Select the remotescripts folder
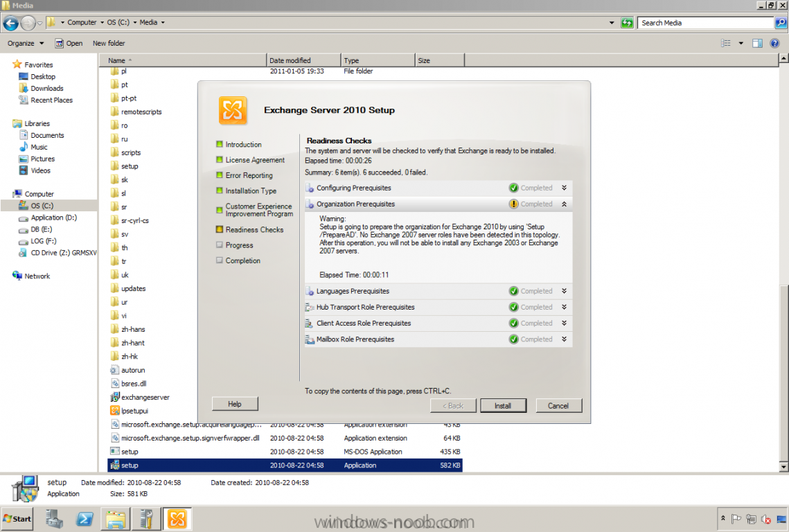The width and height of the screenshot is (789, 532). 136,112
